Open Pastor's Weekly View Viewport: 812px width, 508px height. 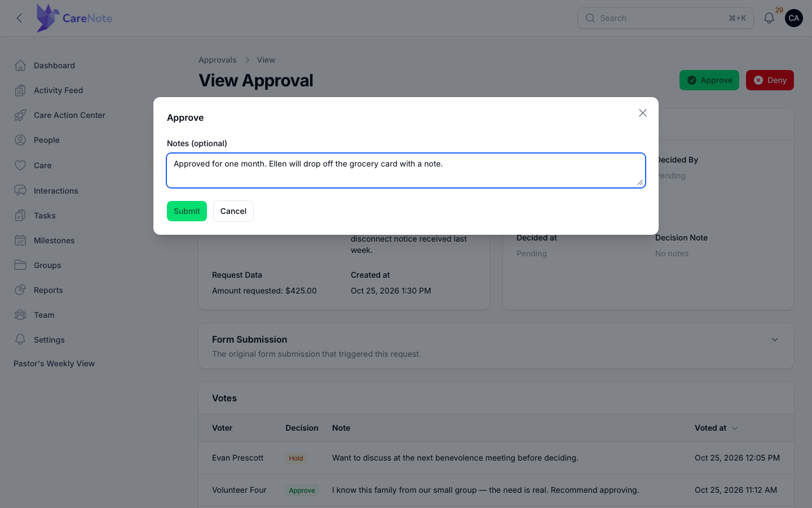tap(54, 364)
